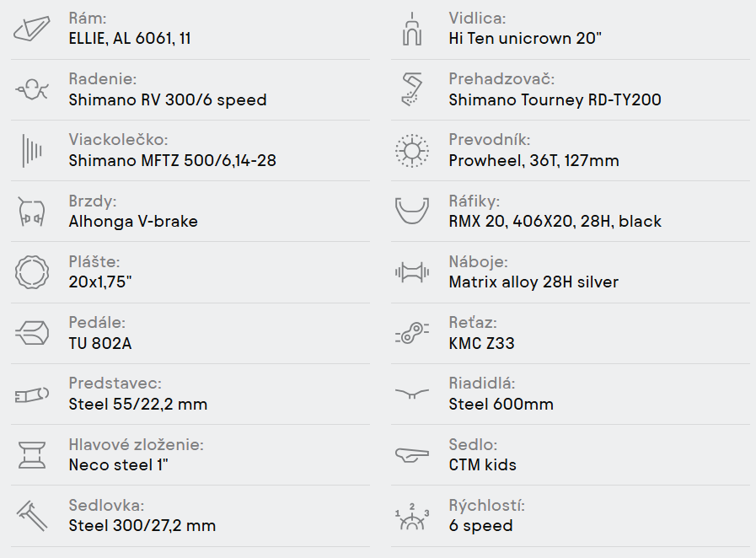Click the saddle icon next to Sedlo
Image resolution: width=756 pixels, height=558 pixels.
[412, 454]
